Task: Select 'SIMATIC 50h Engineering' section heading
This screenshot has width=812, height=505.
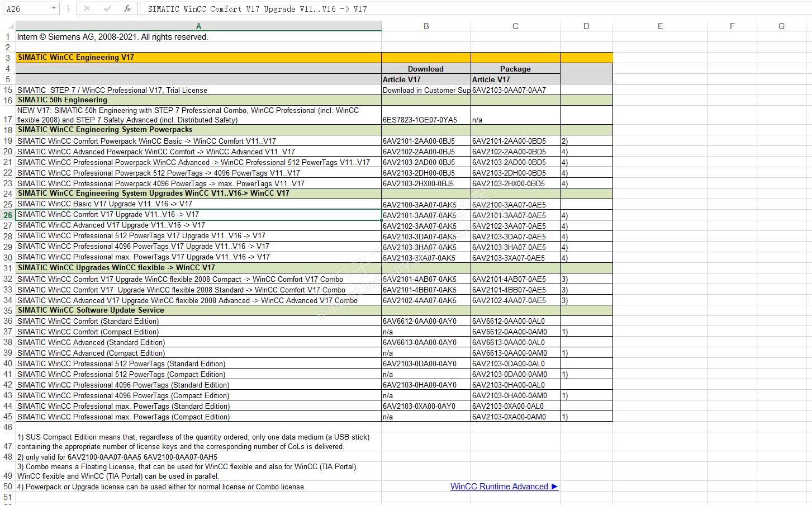Action: (x=198, y=100)
